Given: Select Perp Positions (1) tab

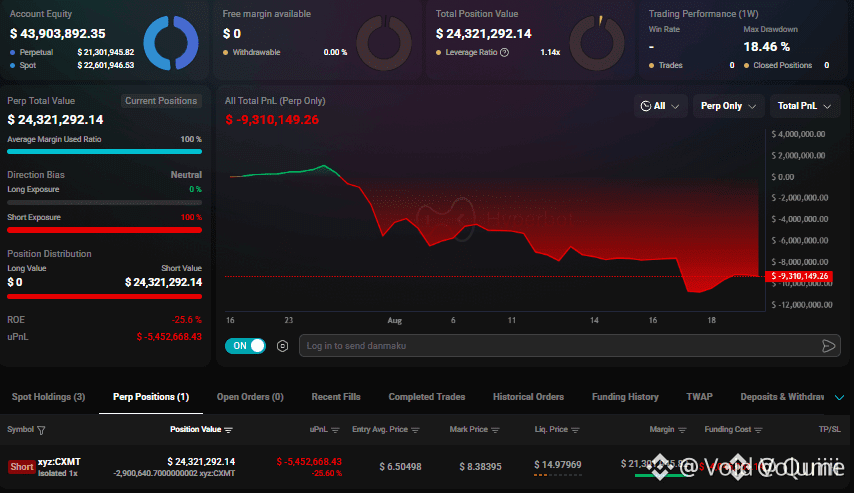Looking at the screenshot, I should click(151, 397).
